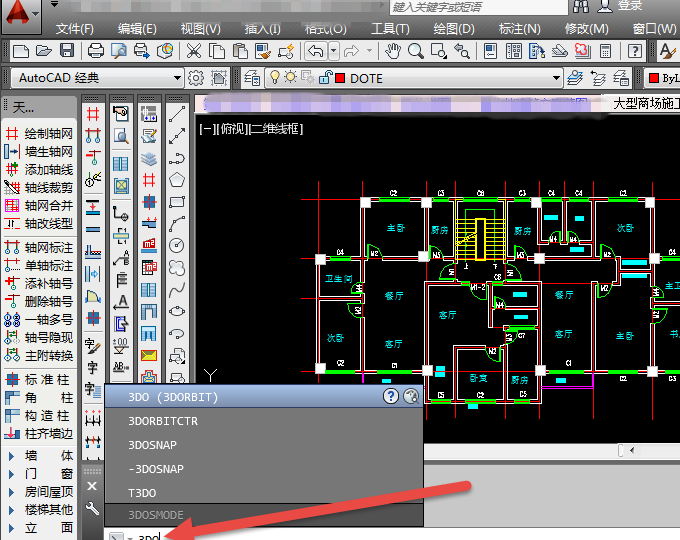Open the 文件(F) menu
The height and width of the screenshot is (540, 680).
pos(75,29)
